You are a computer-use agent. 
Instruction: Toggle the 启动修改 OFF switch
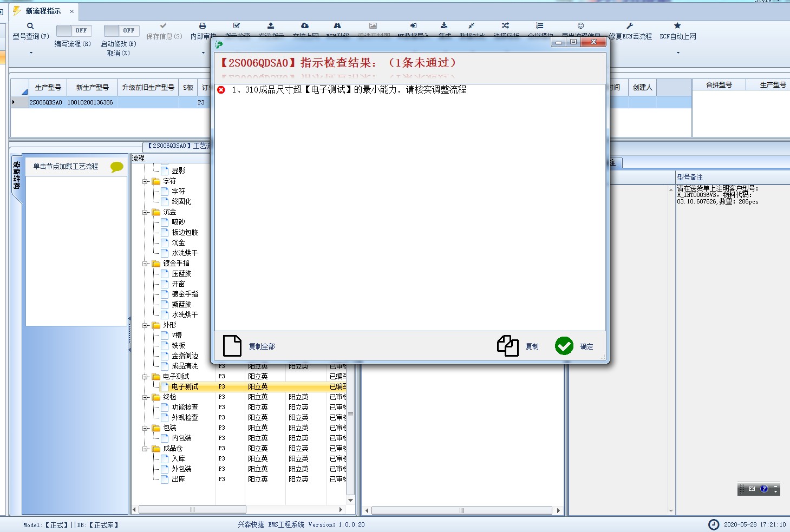click(122, 31)
